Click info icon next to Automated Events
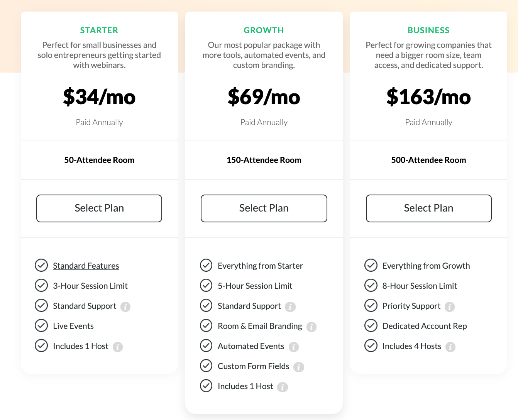Viewport: 518px width, 420px height. point(294,347)
